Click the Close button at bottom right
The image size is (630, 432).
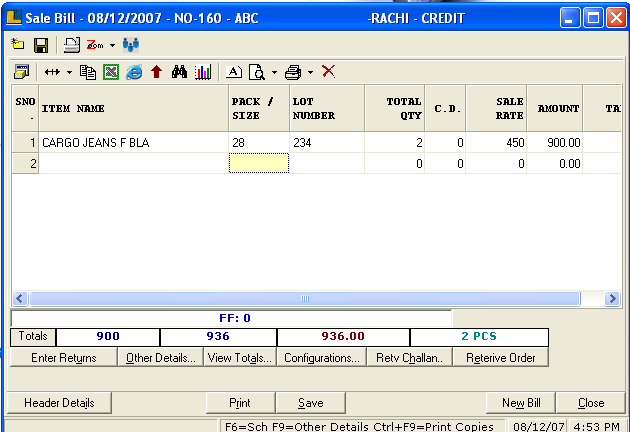pos(591,403)
